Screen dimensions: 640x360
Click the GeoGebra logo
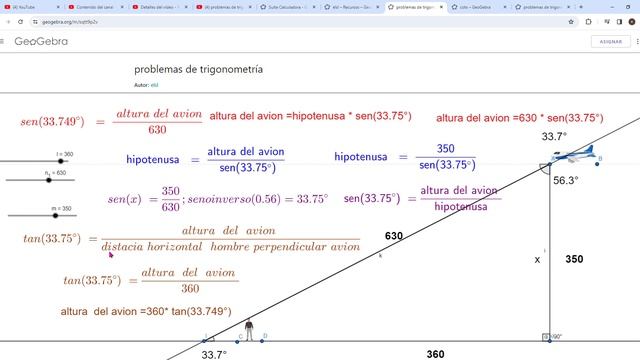(x=41, y=41)
